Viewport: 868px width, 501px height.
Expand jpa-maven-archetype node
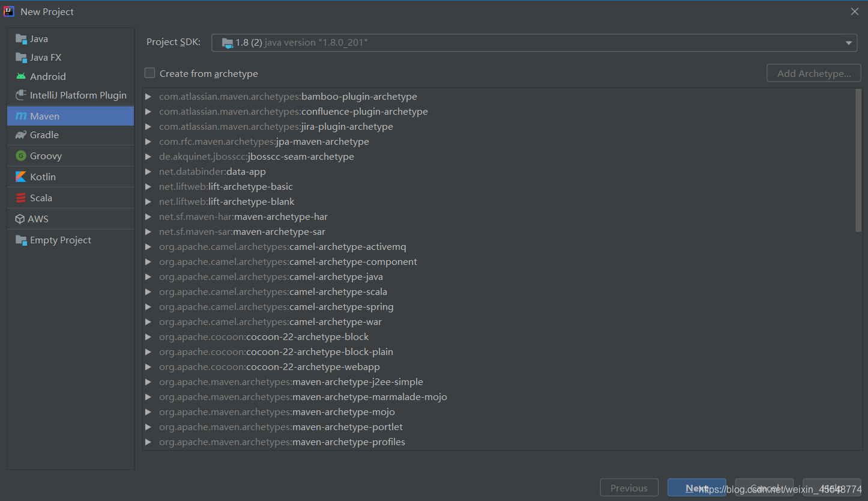coord(148,142)
